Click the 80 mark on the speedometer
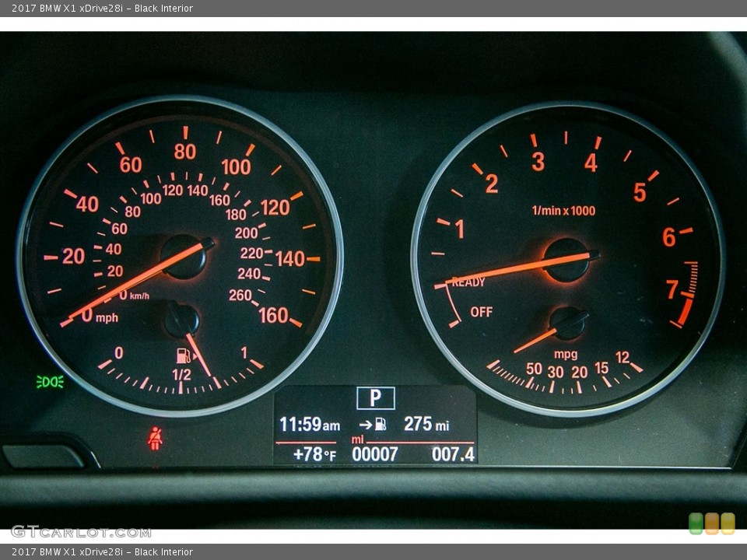 click(185, 152)
